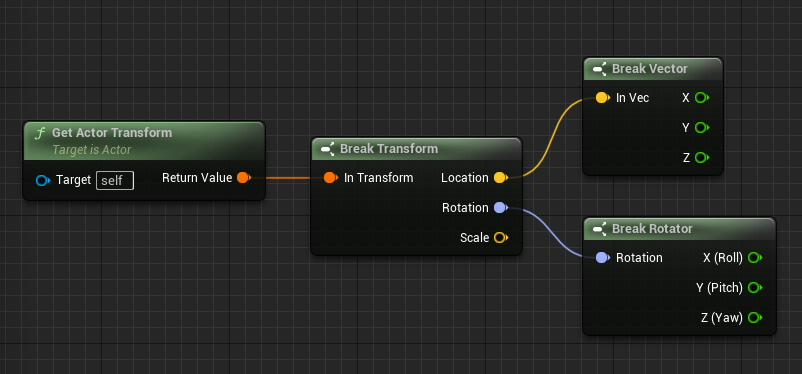Click the Rotation output pin on Break Transform

[x=500, y=208]
